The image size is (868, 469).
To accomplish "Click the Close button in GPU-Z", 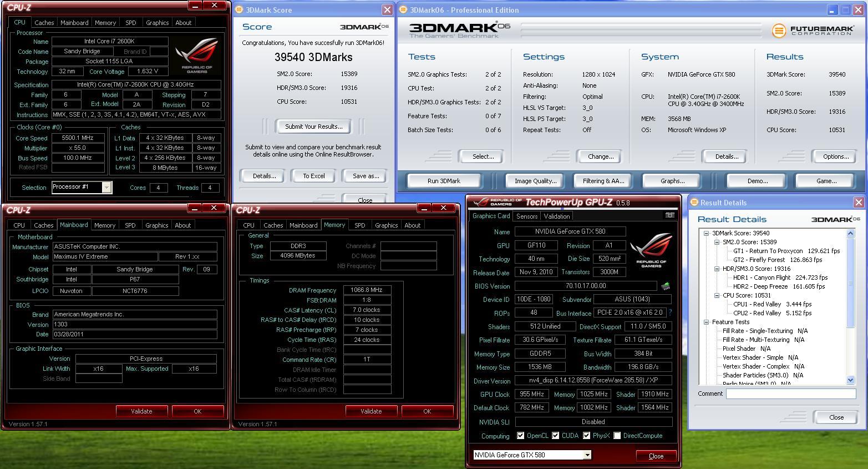I will (x=656, y=456).
